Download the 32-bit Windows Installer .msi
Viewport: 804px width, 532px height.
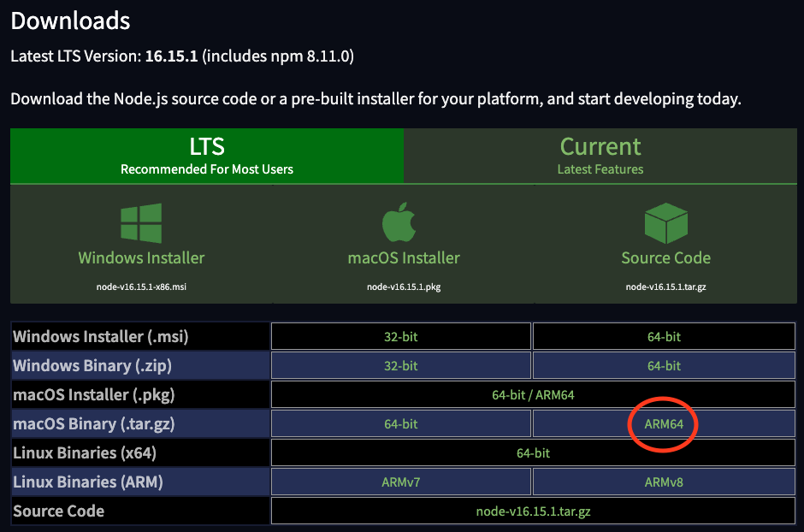(400, 337)
